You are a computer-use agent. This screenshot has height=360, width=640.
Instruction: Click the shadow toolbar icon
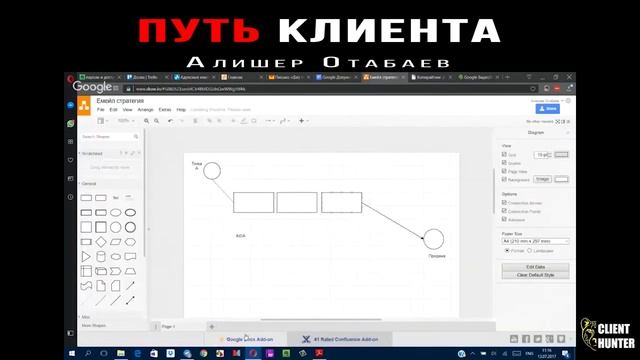(x=254, y=121)
